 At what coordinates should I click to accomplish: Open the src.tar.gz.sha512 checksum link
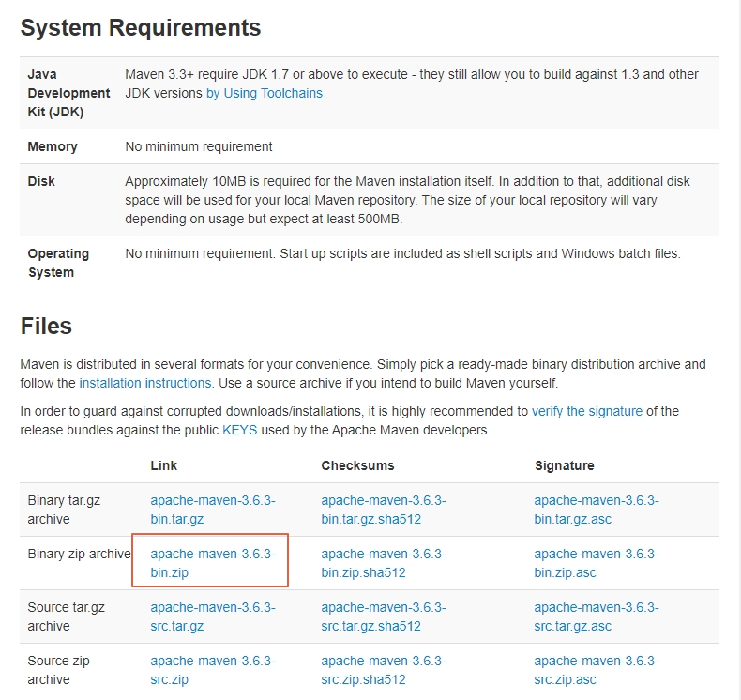tap(384, 616)
